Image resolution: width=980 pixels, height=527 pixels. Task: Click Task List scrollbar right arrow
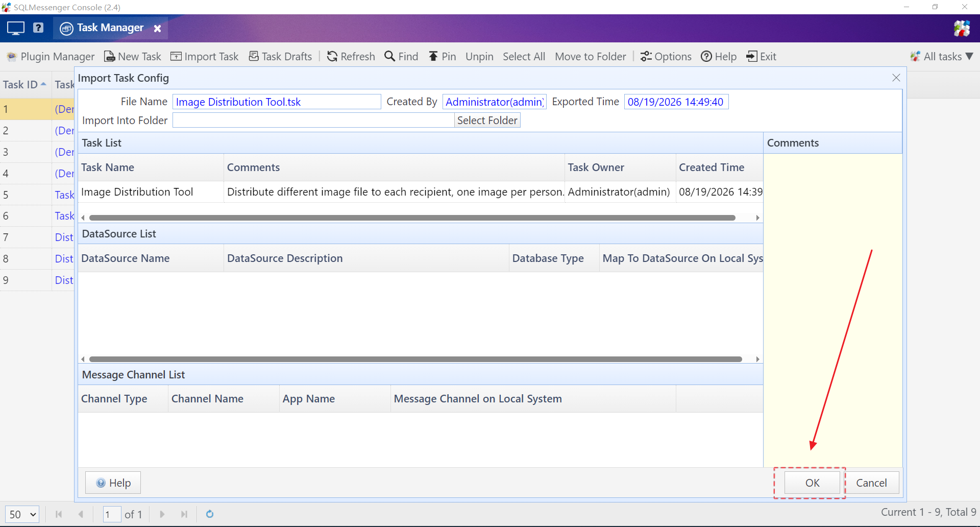tap(758, 218)
